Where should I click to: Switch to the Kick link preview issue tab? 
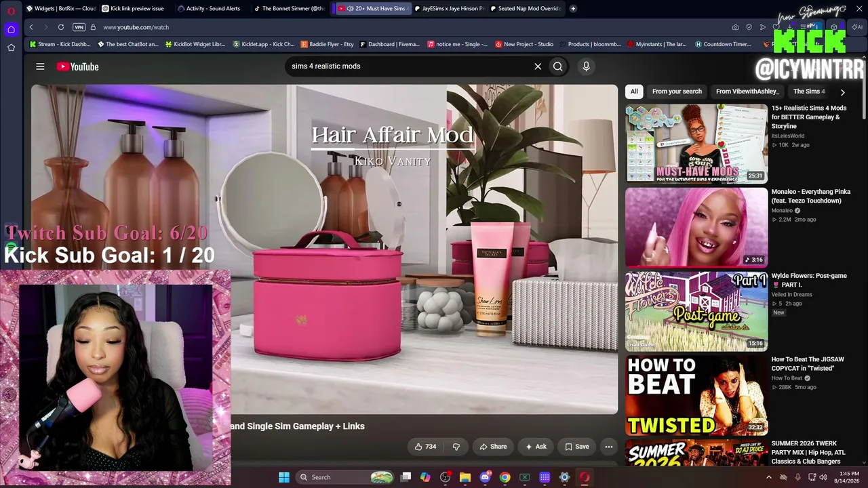point(133,9)
